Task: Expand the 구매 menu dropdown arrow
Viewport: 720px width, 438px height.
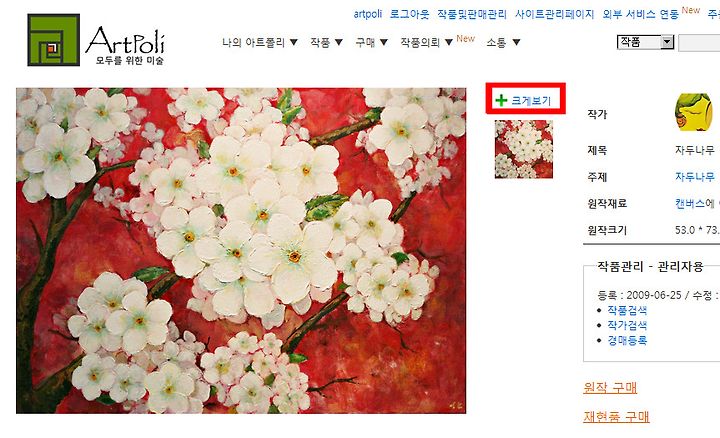Action: click(384, 43)
